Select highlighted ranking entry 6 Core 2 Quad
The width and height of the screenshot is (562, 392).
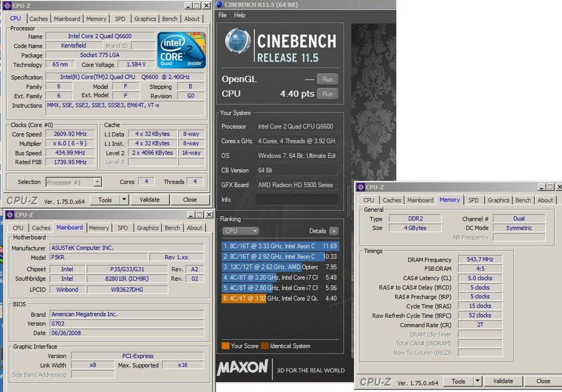point(280,298)
